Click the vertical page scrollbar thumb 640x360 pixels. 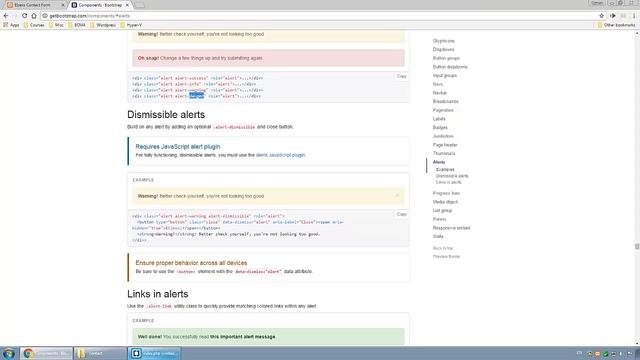[637, 247]
